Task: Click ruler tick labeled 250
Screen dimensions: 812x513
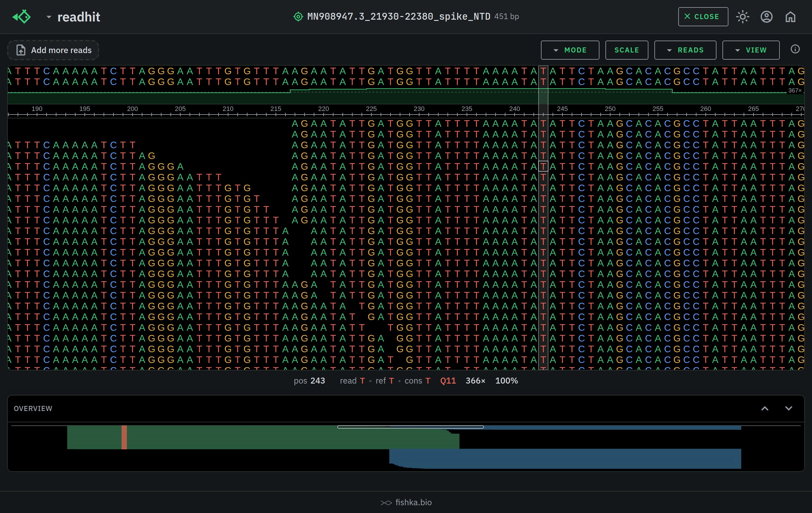Action: click(x=610, y=109)
